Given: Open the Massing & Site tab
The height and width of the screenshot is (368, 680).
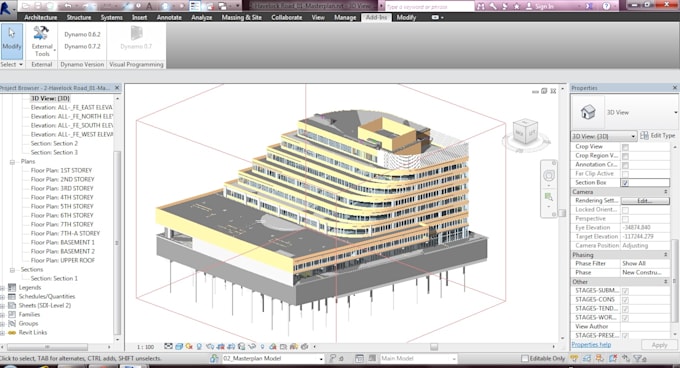Looking at the screenshot, I should [242, 17].
